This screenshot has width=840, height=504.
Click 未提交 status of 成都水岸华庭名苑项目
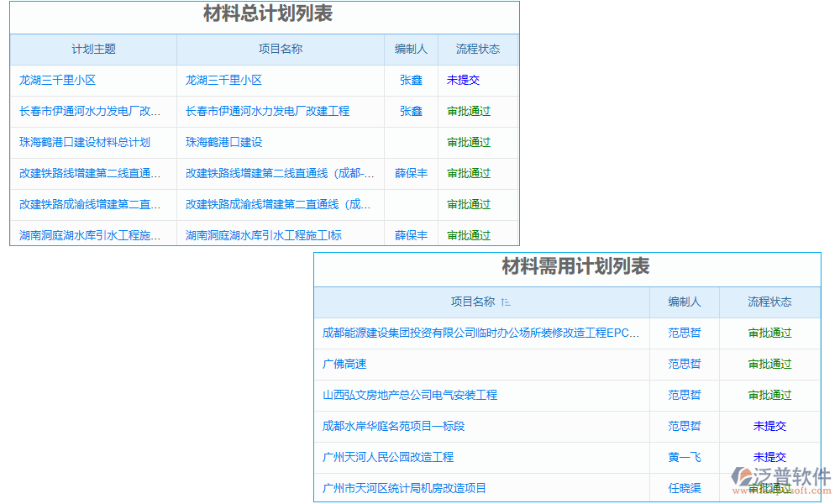(x=769, y=426)
